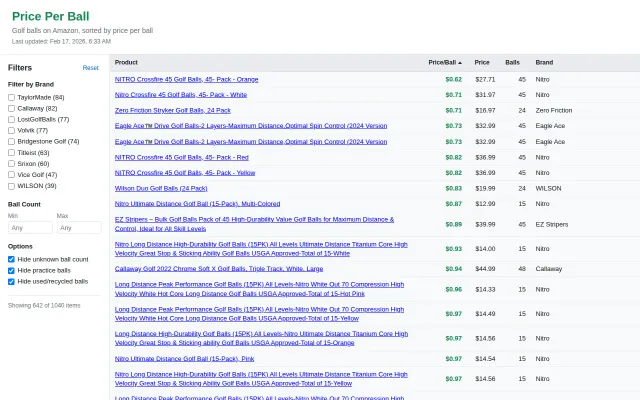
Task: Open NITRO Crossfire 45 Pack Red link
Action: (182, 158)
